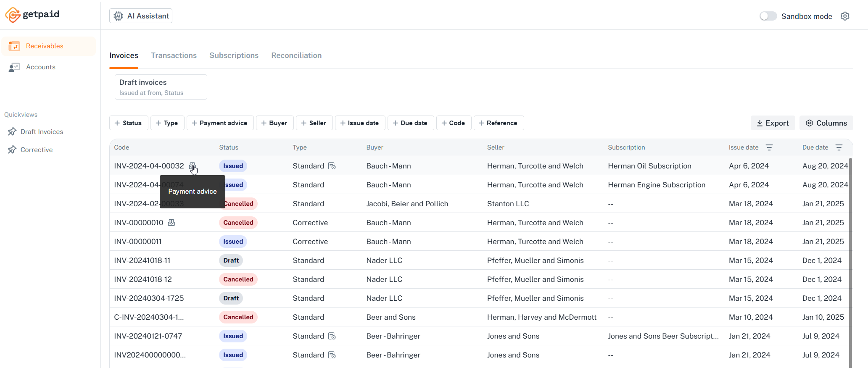Switch to the Transactions tab
The width and height of the screenshot is (868, 368).
click(x=174, y=55)
